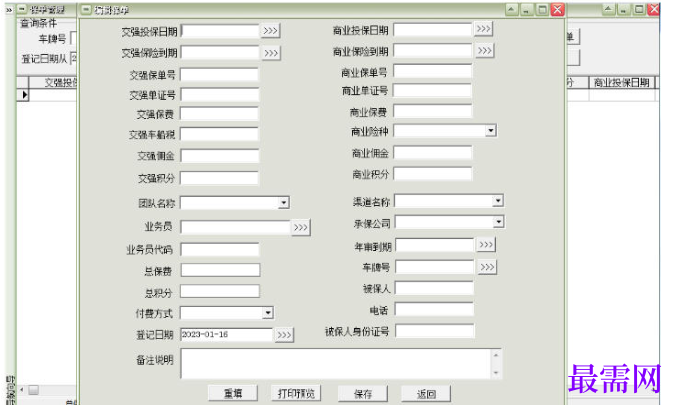The width and height of the screenshot is (680, 410).
Task: Restore-up the front dialog window
Action: [512, 10]
